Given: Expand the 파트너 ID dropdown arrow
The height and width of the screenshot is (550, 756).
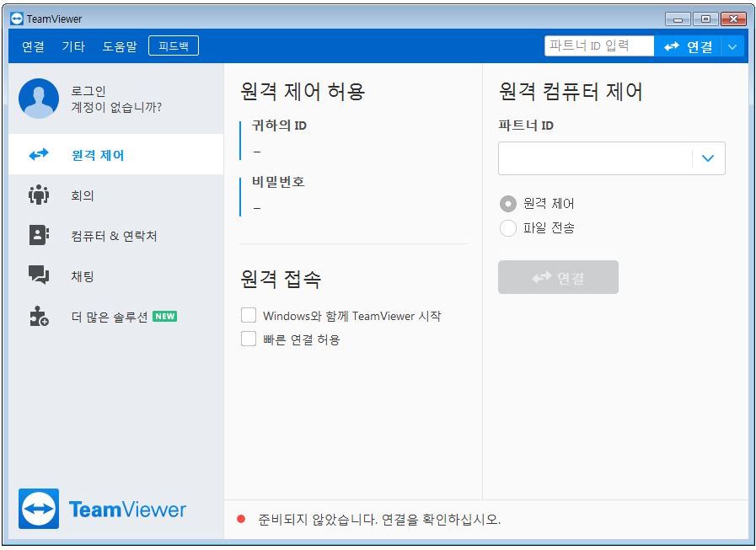Looking at the screenshot, I should point(708,158).
